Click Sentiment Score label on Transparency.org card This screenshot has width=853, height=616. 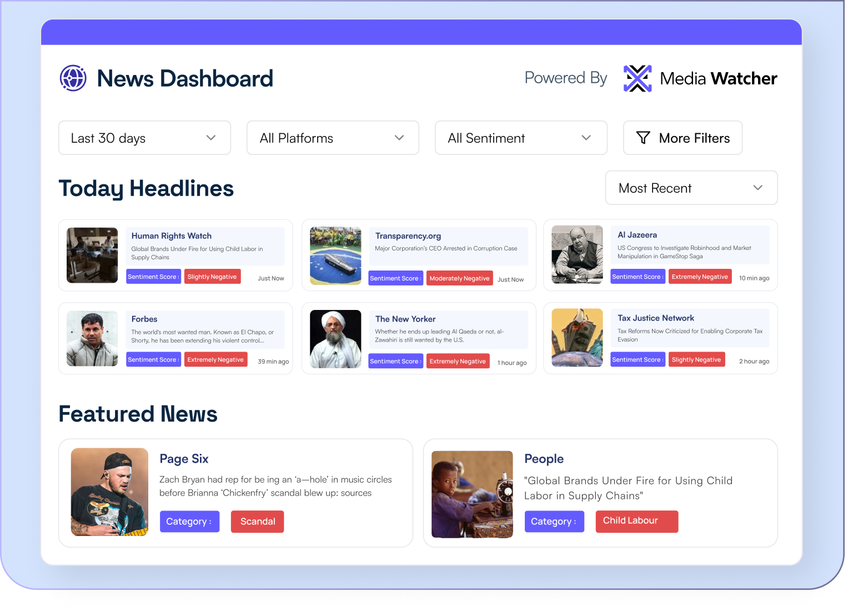click(396, 278)
